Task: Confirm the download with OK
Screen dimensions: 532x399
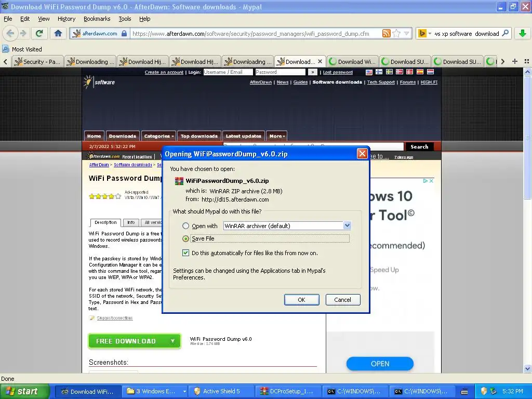Action: (301, 300)
